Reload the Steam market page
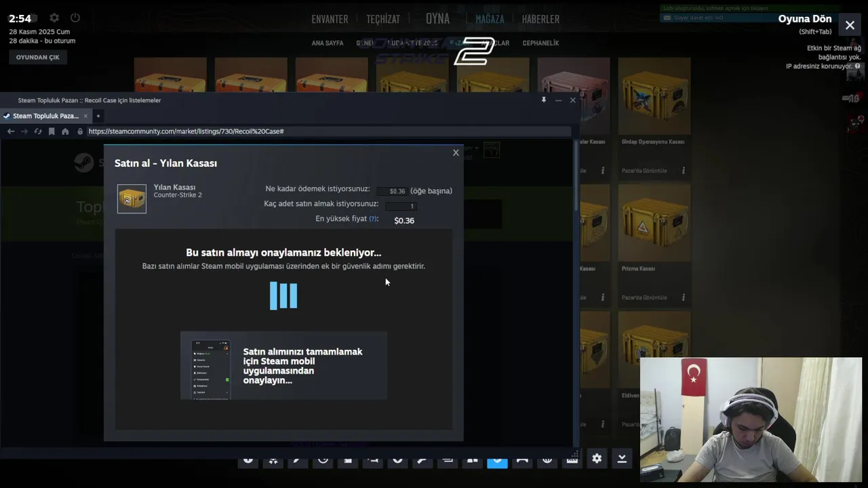 coord(38,131)
